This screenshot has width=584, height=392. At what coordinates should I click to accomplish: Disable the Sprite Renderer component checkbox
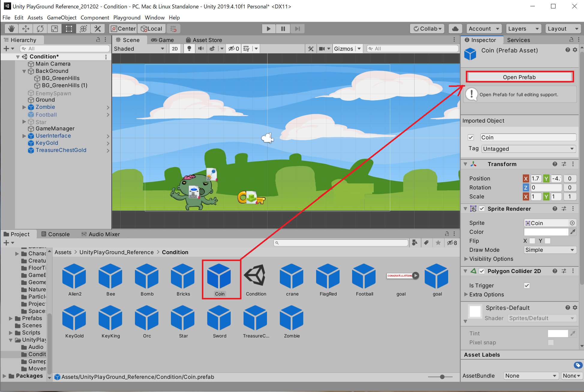482,209
